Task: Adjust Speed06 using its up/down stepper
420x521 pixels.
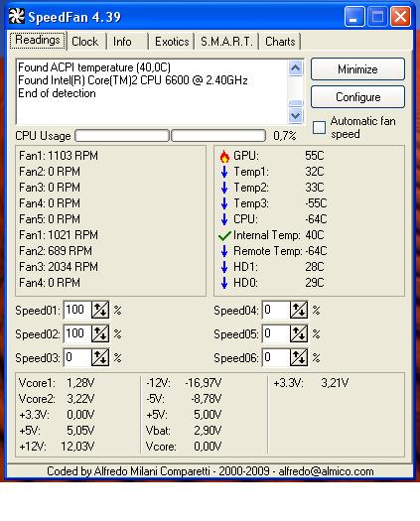Action: [299, 357]
